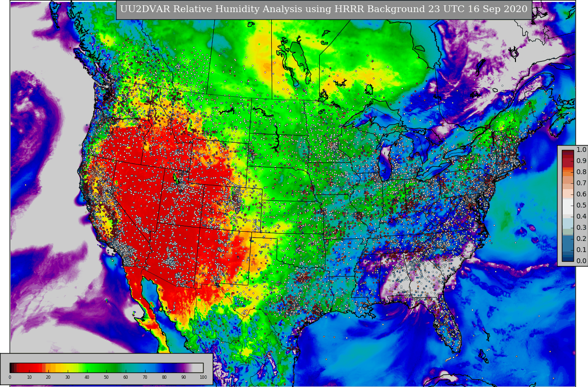Click the "60" tick label on the humidity colorbar
The width and height of the screenshot is (588, 387).
coord(126,377)
